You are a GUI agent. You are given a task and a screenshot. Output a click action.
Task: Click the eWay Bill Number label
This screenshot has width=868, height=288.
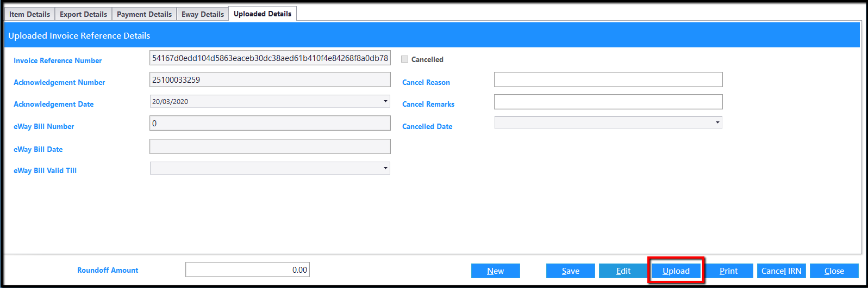click(43, 126)
